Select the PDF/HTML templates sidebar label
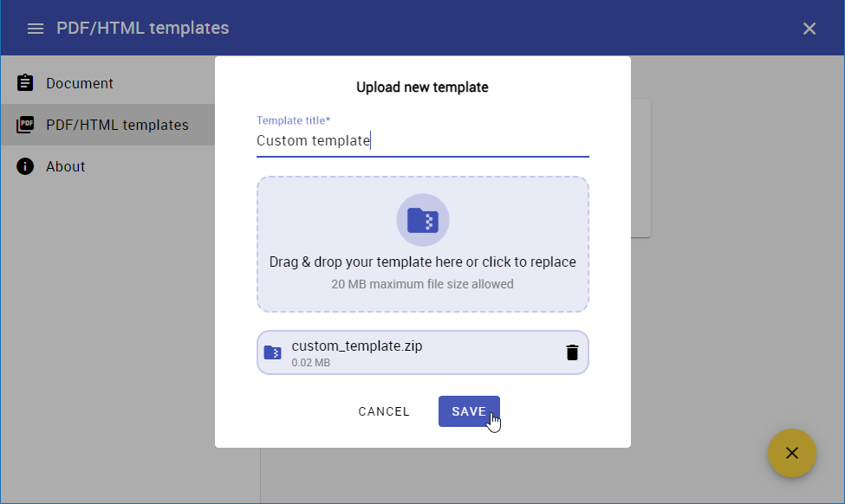The height and width of the screenshot is (504, 845). click(x=117, y=125)
